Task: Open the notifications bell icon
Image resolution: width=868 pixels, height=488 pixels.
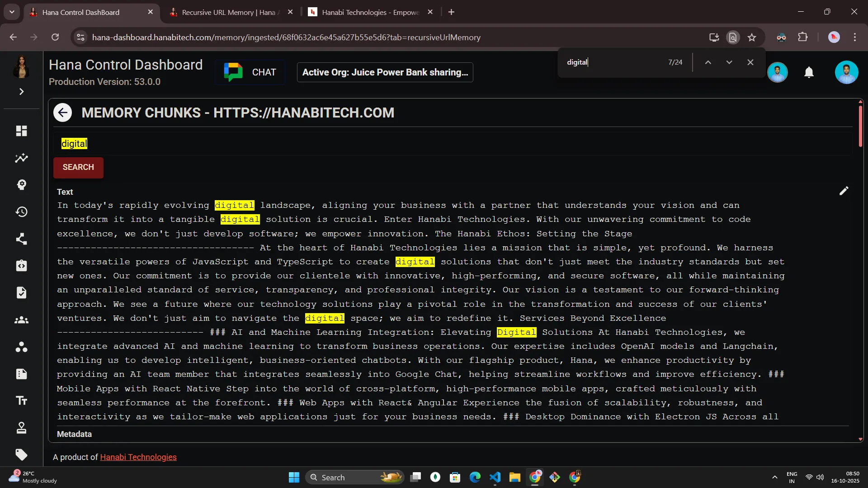Action: [x=809, y=72]
